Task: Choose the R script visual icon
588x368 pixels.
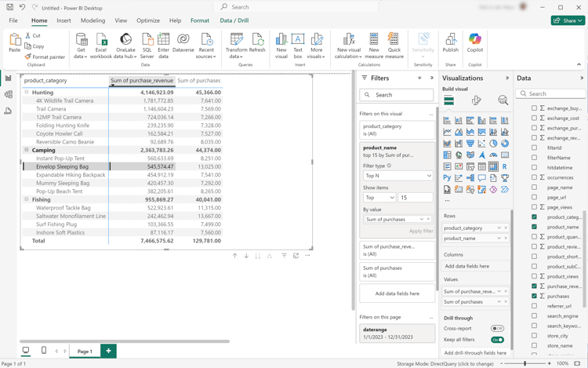Action: [x=504, y=166]
